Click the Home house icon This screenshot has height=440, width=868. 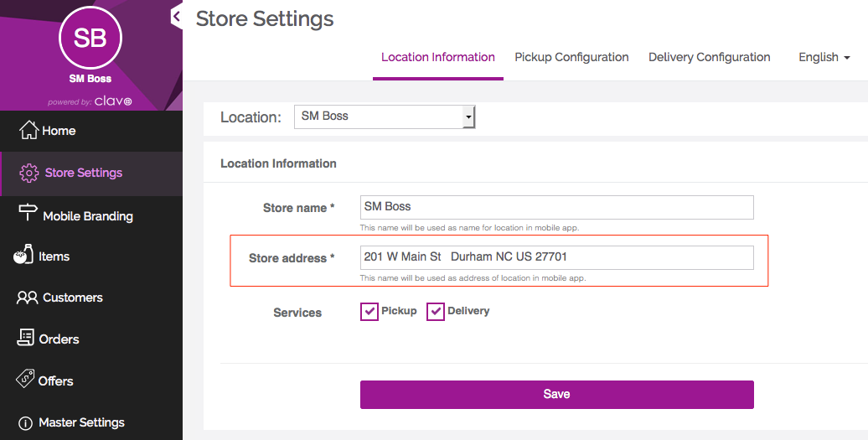pos(28,130)
